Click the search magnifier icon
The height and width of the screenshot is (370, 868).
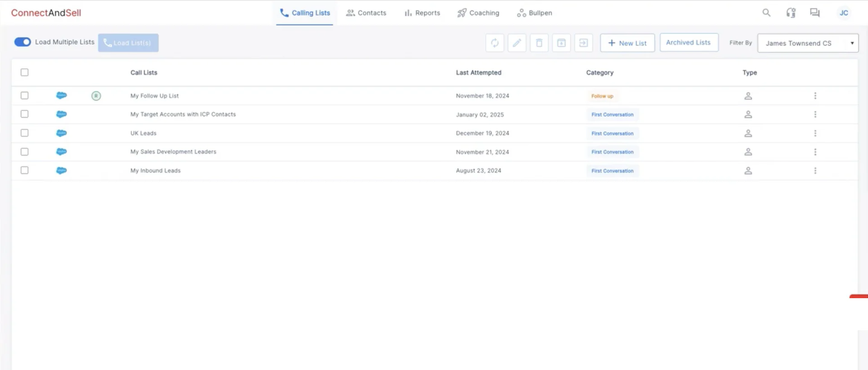click(x=766, y=13)
